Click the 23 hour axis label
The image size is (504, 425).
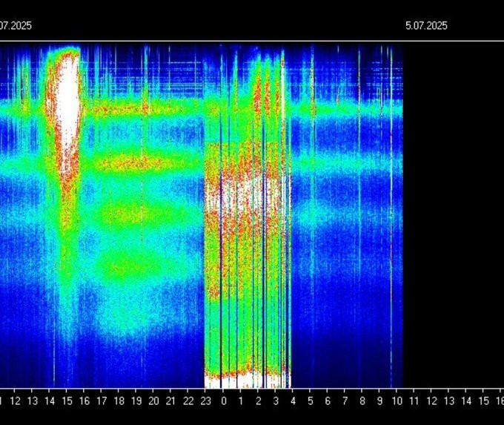pyautogui.click(x=206, y=401)
